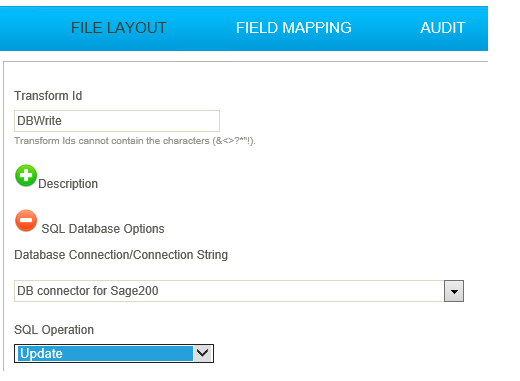Click the blue header bar left of FILE LAYOUT
This screenshot has width=520, height=381.
point(33,28)
